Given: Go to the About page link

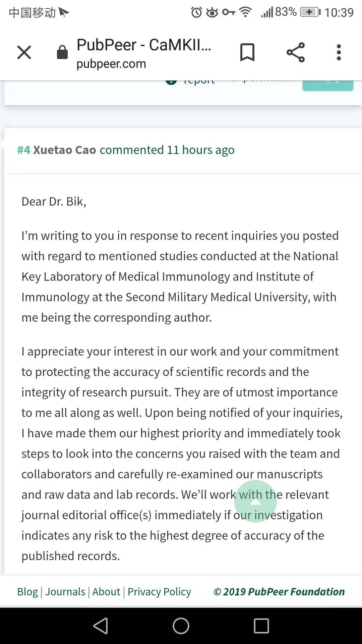Looking at the screenshot, I should click(x=106, y=592).
